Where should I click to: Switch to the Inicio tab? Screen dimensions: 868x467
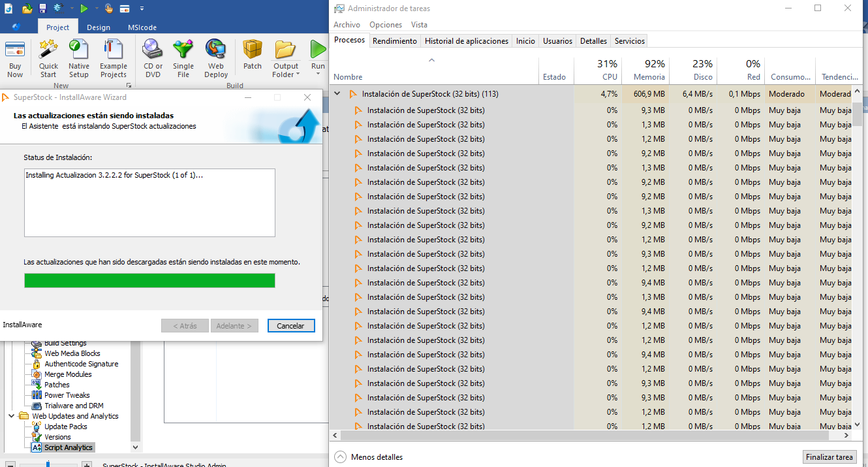tap(525, 40)
